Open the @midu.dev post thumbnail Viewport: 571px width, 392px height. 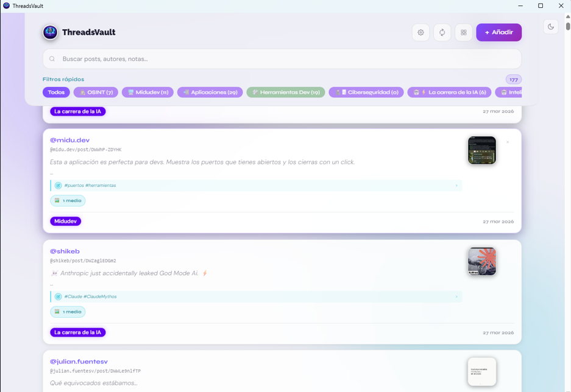pyautogui.click(x=482, y=150)
